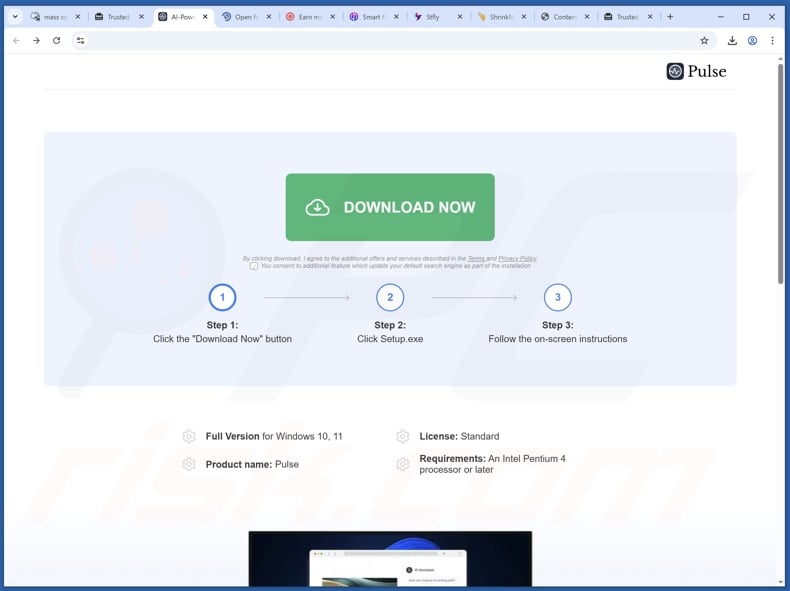Switch to the 'Smart F' tab

[373, 17]
